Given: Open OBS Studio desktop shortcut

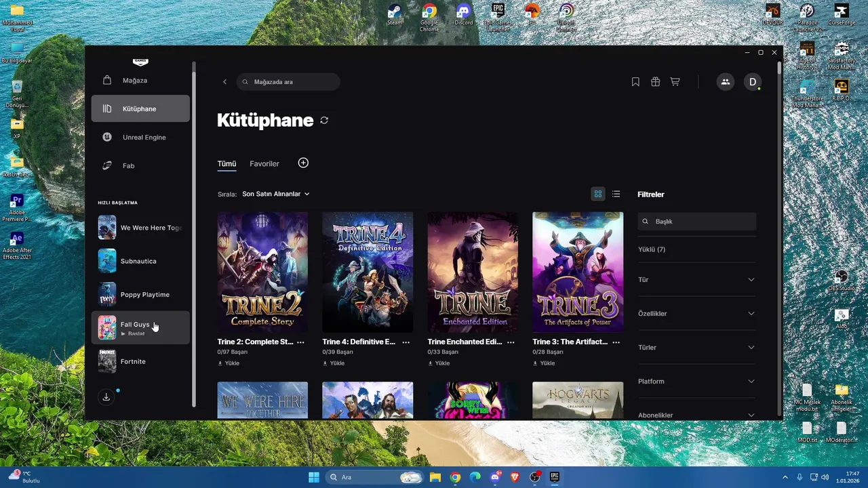Looking at the screenshot, I should [x=842, y=281].
